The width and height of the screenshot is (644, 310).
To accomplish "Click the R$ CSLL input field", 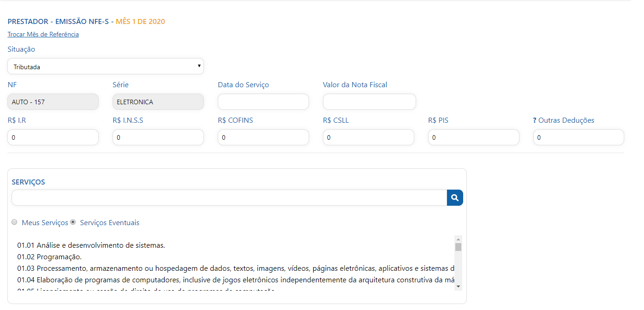I will [x=369, y=137].
